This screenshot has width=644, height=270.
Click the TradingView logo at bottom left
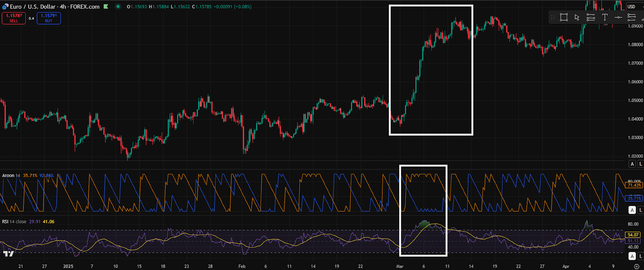coord(8,254)
